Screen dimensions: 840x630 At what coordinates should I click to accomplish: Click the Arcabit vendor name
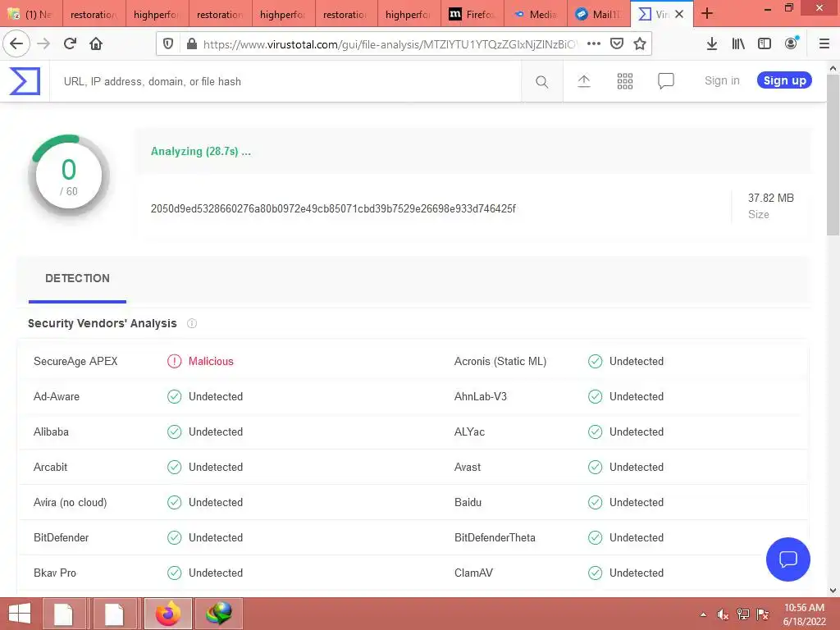50,467
